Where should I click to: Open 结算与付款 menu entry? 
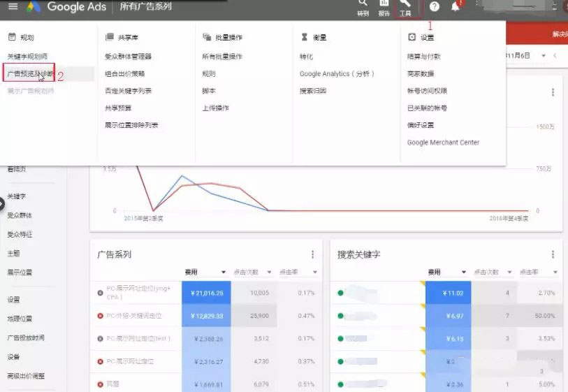pyautogui.click(x=424, y=57)
